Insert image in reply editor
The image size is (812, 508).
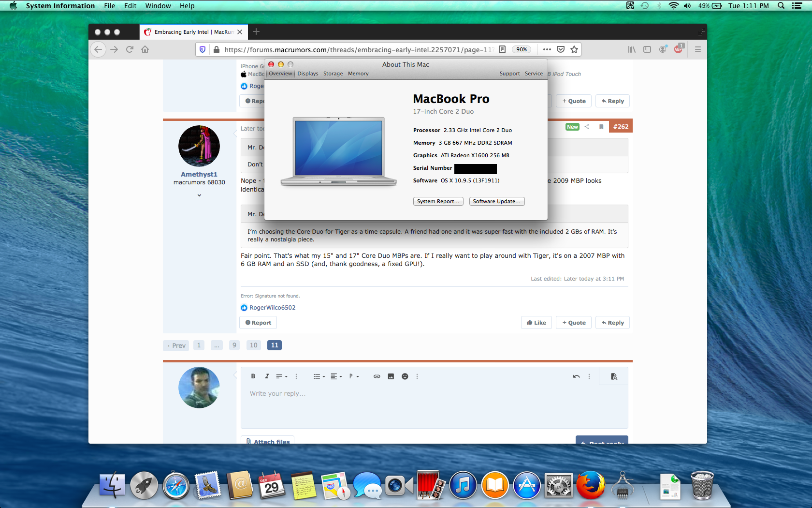[x=391, y=376]
